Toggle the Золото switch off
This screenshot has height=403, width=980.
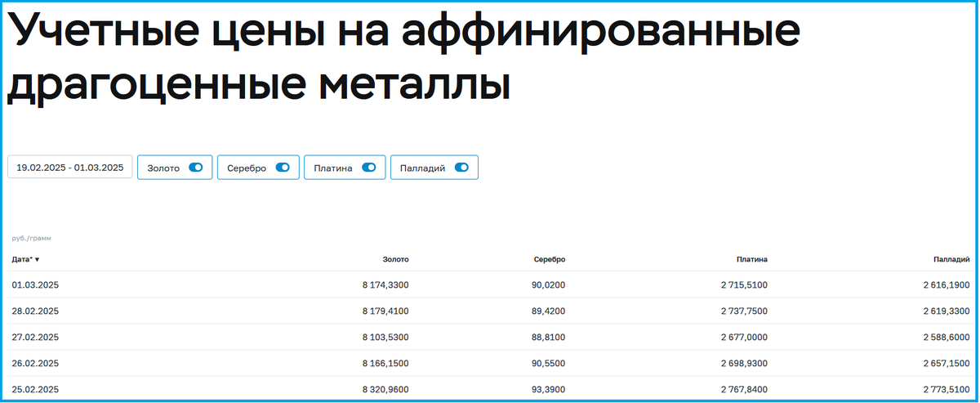pyautogui.click(x=196, y=168)
